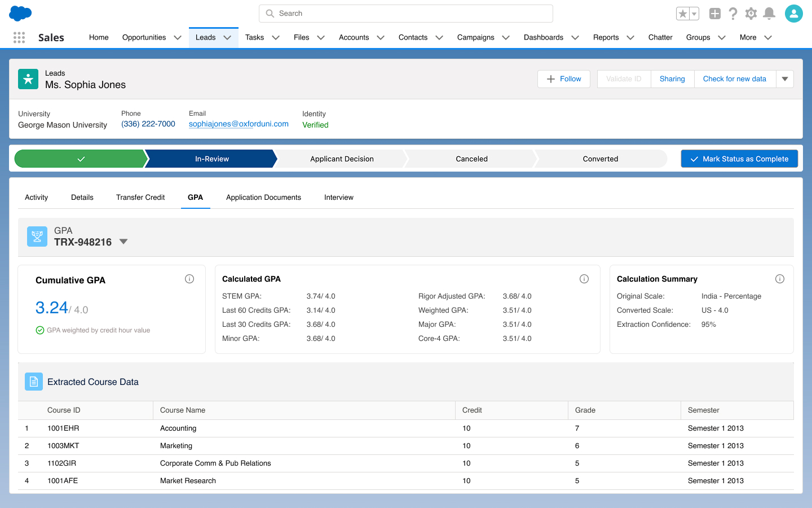The height and width of the screenshot is (508, 812).
Task: Expand the TRX-948216 record dropdown
Action: (123, 241)
